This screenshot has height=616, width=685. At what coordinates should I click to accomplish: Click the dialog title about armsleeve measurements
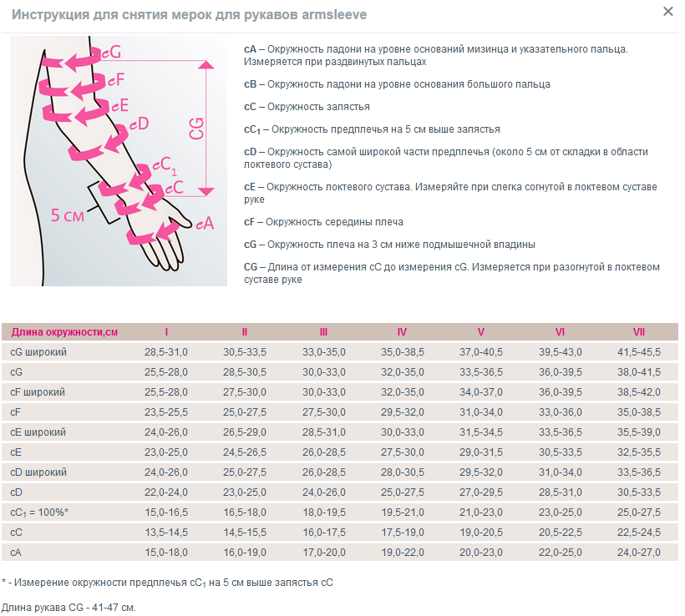tap(189, 15)
